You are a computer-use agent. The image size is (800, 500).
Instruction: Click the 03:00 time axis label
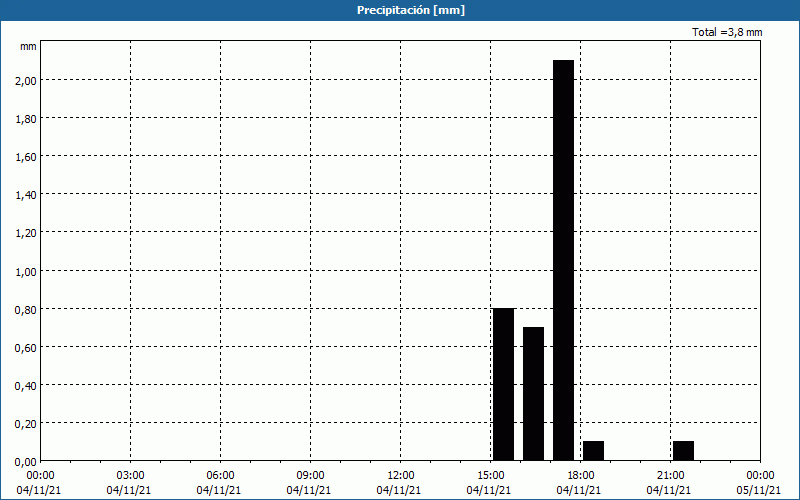tap(130, 475)
